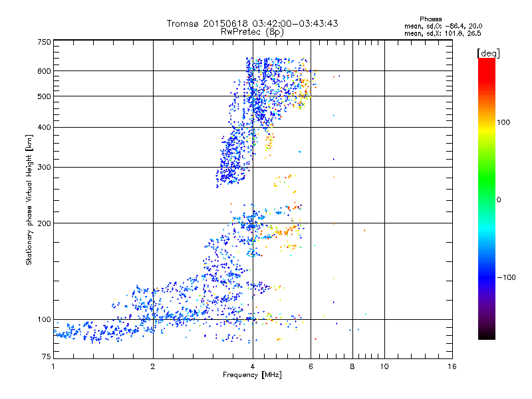This screenshot has width=532, height=399.
Task: Click the x-axis label "6"
Action: [311, 366]
